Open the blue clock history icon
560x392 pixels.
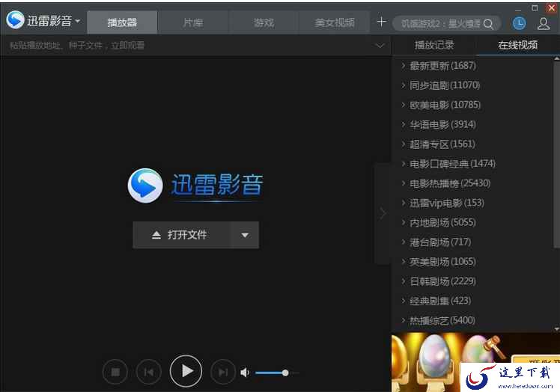tap(519, 23)
